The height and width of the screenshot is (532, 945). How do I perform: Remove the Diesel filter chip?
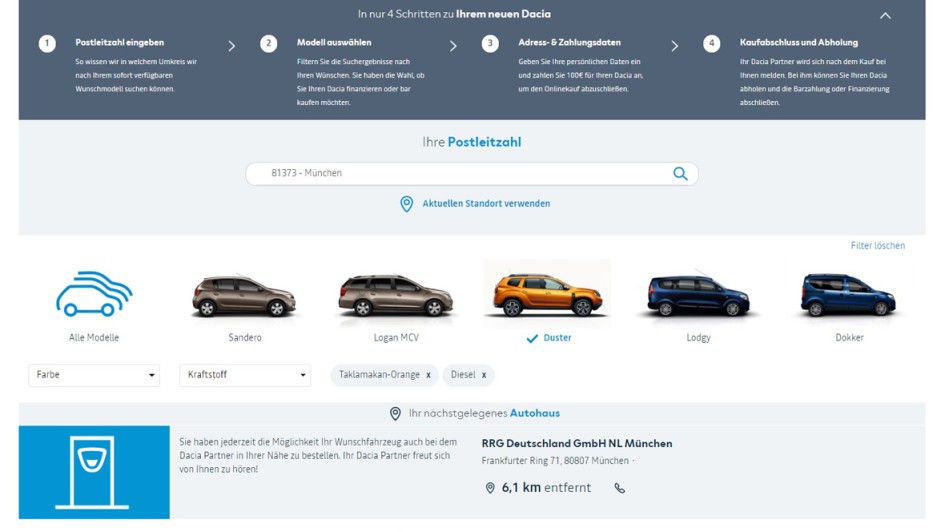[x=484, y=375]
